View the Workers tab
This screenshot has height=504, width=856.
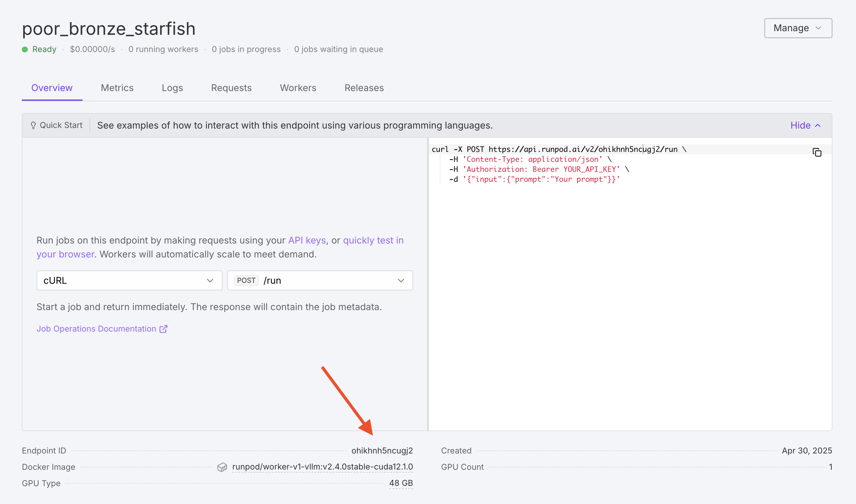[298, 88]
